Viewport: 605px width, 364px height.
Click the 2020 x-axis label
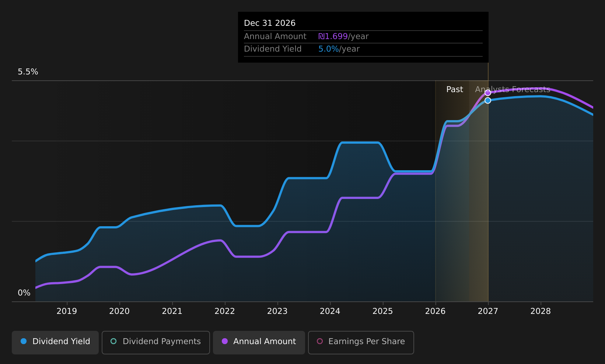tap(119, 311)
